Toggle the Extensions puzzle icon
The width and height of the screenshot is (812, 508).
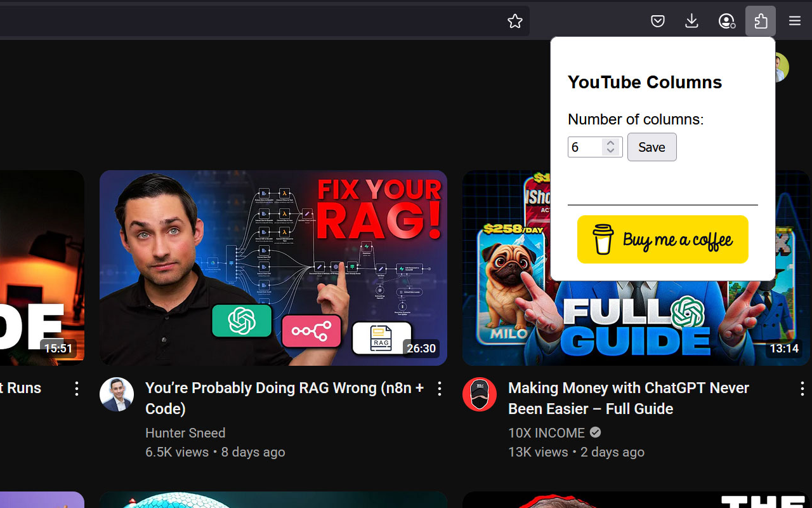click(x=761, y=21)
